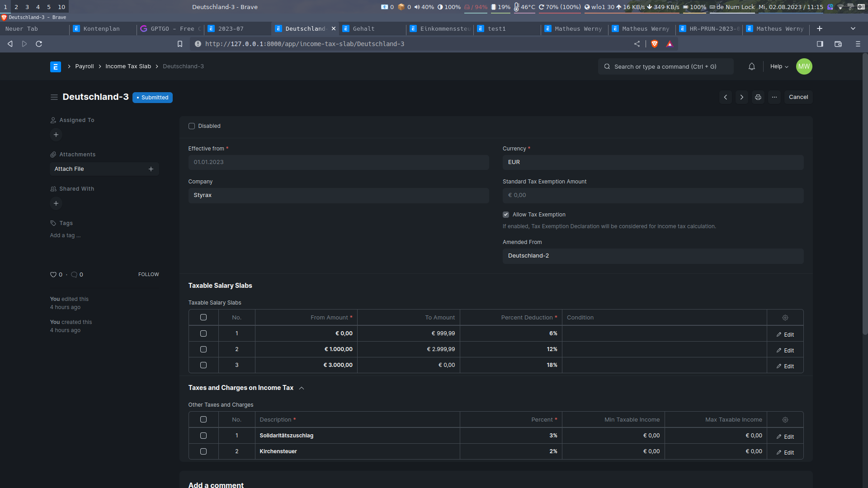868x488 pixels.
Task: Switch to the Kontenplan browser tab
Action: pos(101,28)
